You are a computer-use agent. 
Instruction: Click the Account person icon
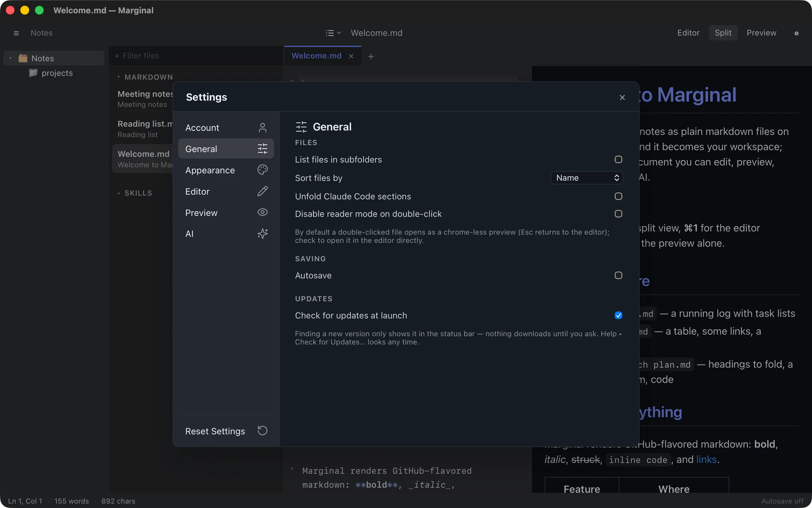pos(262,128)
